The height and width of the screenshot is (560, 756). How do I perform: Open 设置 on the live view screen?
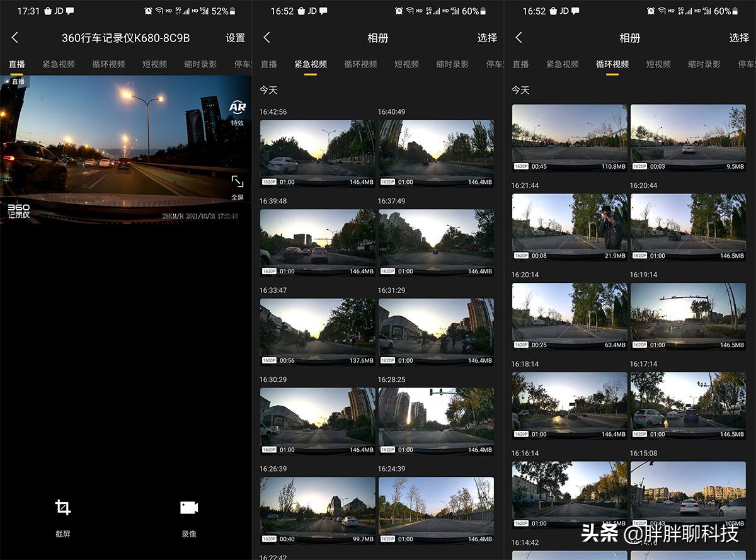pos(235,38)
